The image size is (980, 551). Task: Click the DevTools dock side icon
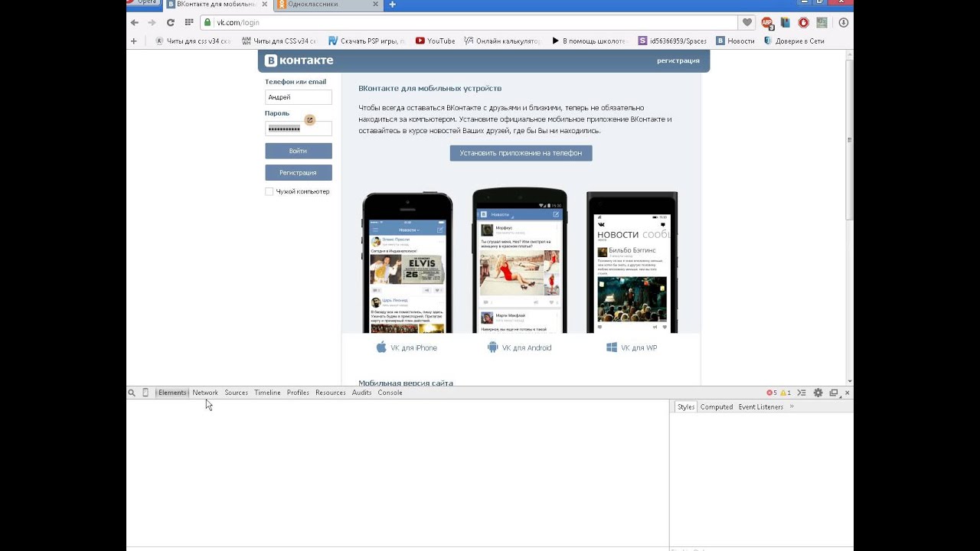[834, 393]
